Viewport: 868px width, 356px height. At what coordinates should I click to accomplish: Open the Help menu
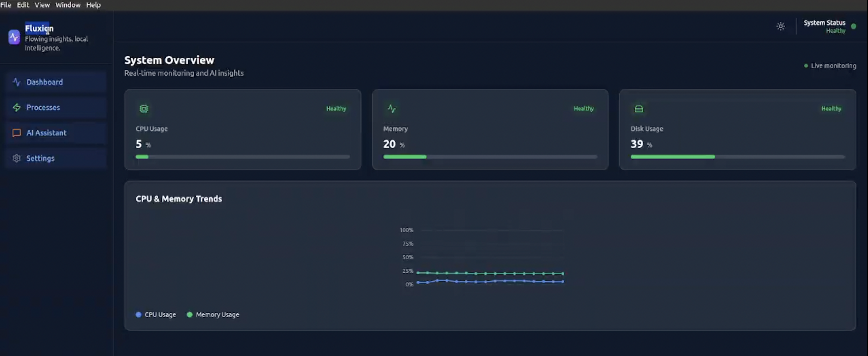pos(94,5)
